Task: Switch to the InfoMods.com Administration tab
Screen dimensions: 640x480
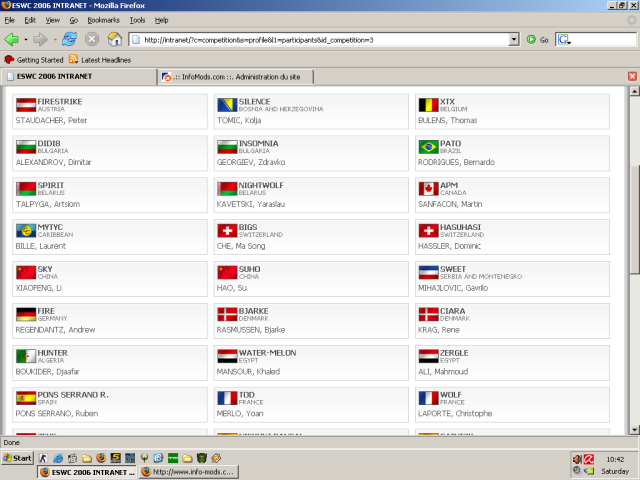Action: click(236, 77)
